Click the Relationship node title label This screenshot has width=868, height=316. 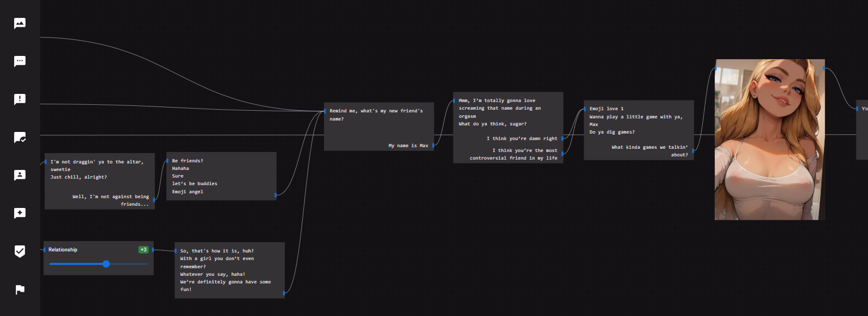click(x=63, y=250)
